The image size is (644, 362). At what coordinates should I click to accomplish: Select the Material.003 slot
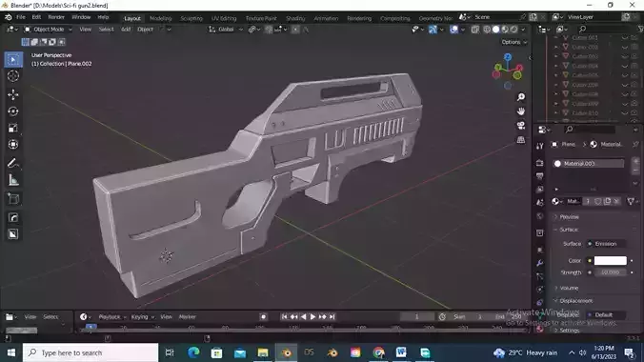coord(589,164)
